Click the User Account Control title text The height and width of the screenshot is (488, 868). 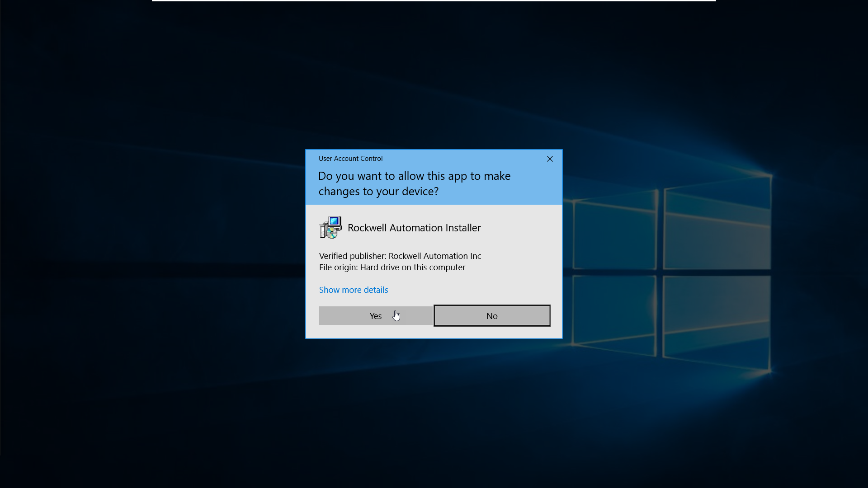coord(350,159)
